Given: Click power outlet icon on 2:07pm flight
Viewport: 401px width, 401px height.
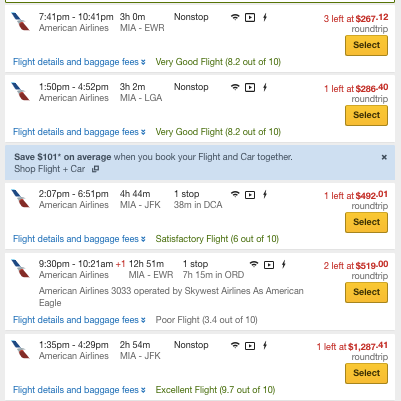Looking at the screenshot, I should (x=265, y=194).
